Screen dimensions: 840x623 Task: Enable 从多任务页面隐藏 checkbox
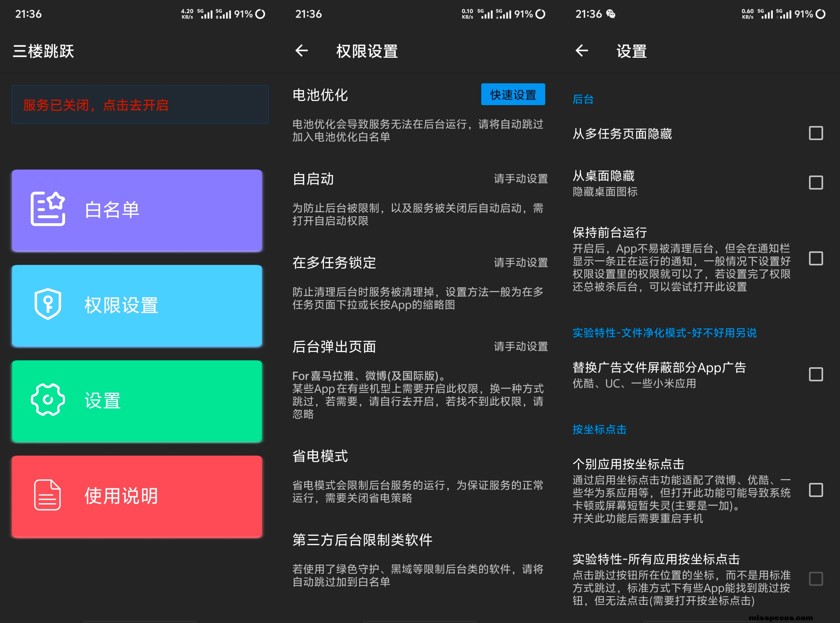[816, 133]
